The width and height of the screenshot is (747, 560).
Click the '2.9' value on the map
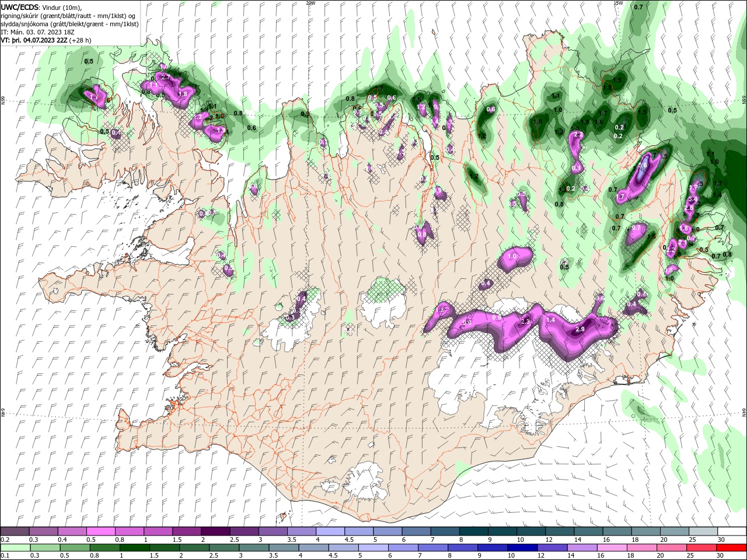(x=580, y=329)
